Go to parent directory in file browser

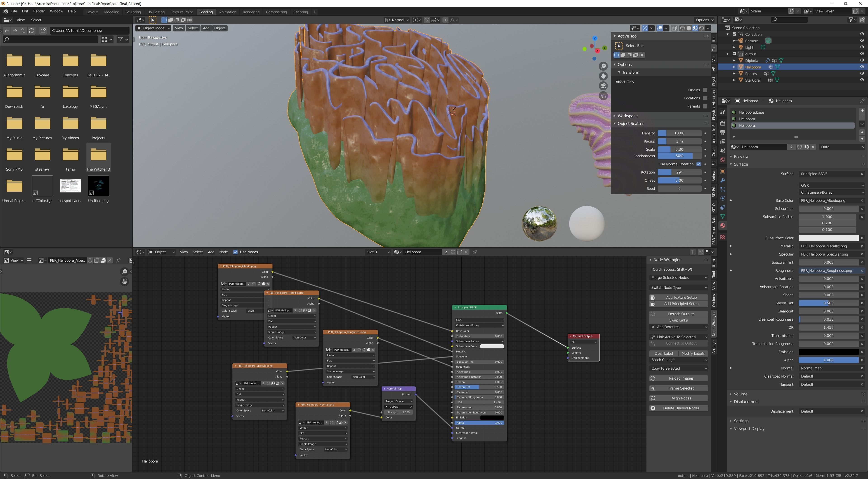[x=23, y=31]
